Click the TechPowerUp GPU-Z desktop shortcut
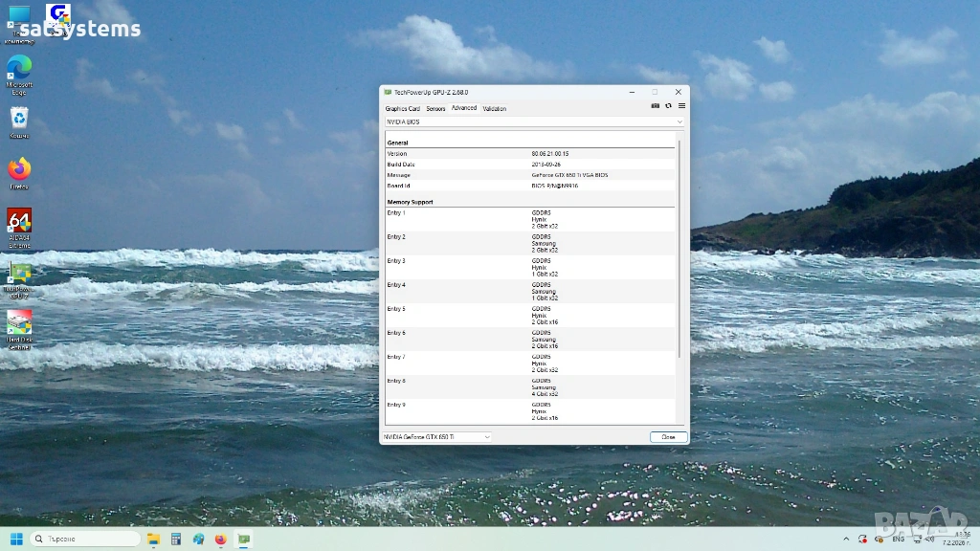The image size is (980, 551). [19, 275]
